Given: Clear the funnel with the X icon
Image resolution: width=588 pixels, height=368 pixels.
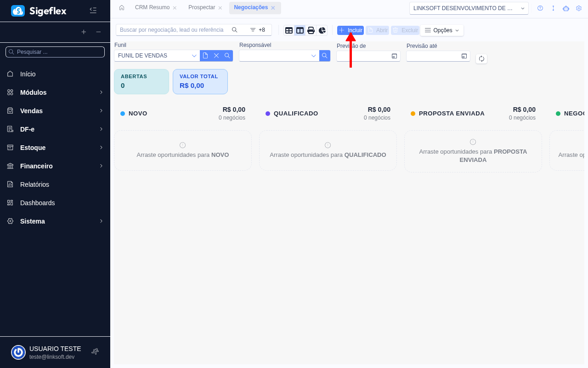Looking at the screenshot, I should click(x=216, y=55).
